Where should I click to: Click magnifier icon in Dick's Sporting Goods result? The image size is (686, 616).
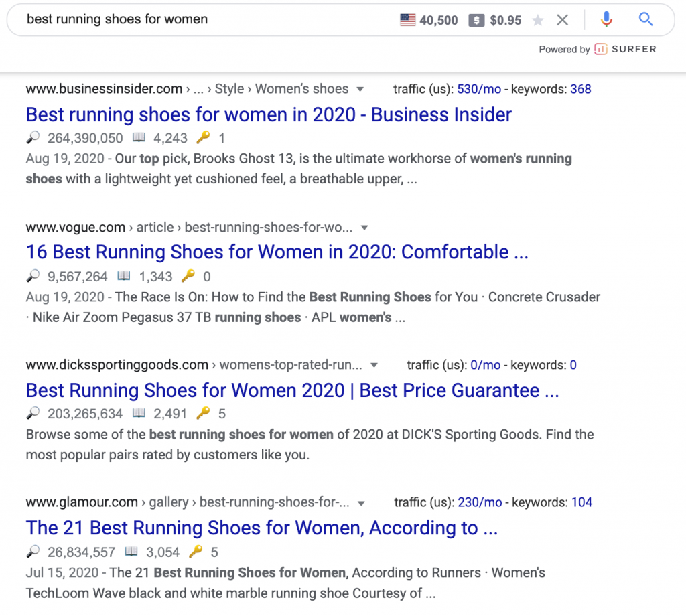point(33,413)
